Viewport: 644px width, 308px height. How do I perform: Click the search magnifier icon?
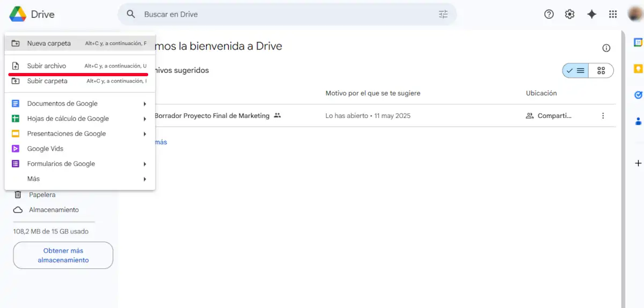(131, 14)
